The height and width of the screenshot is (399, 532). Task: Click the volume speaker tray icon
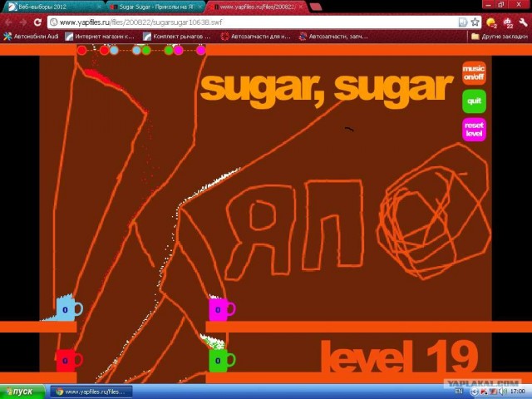point(504,392)
